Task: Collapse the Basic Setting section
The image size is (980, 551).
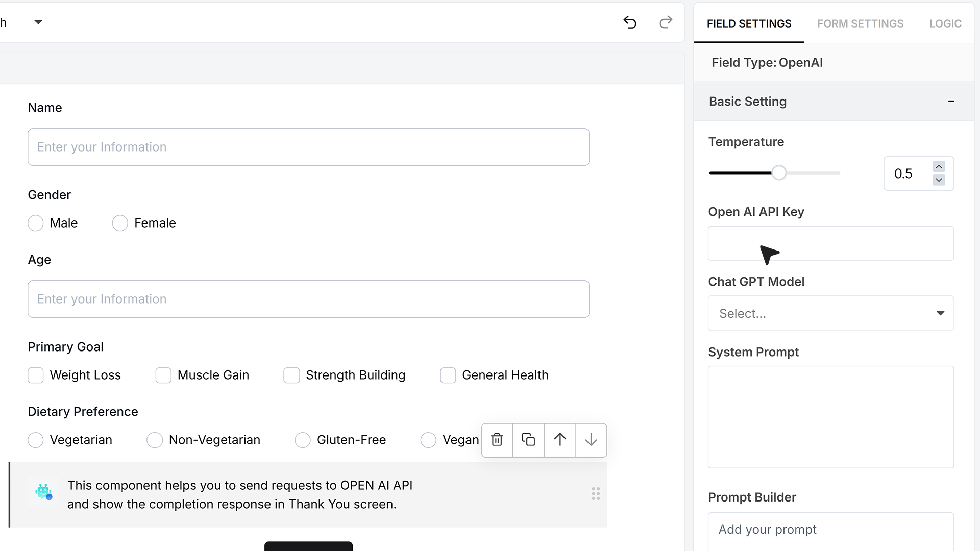Action: click(951, 101)
